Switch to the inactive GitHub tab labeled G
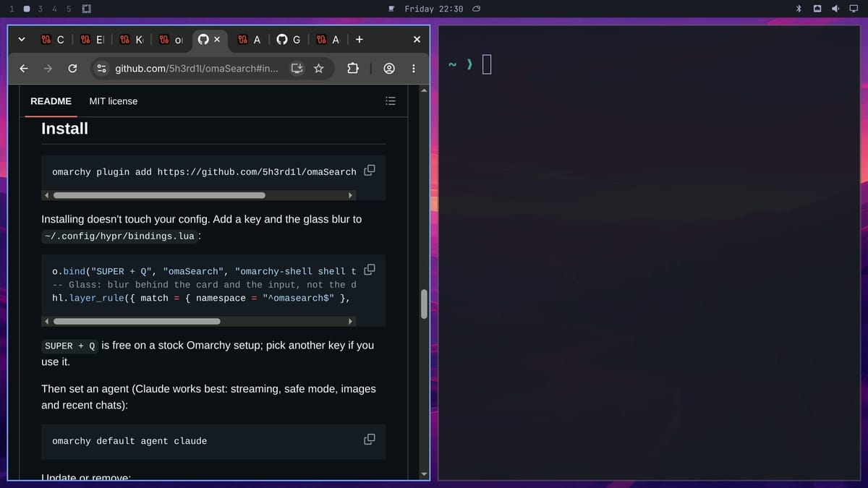This screenshot has height=488, width=868. pyautogui.click(x=289, y=40)
